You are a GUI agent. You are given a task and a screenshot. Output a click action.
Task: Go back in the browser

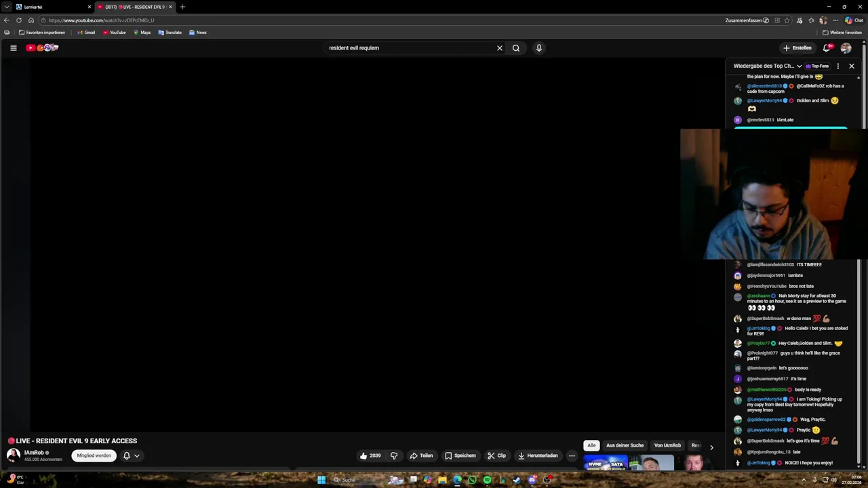7,20
